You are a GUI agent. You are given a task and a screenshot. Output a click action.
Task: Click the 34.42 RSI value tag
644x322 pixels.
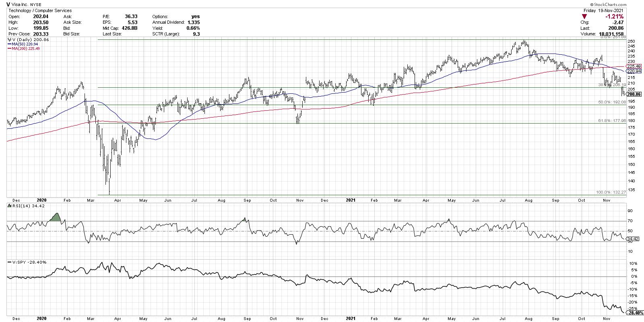coord(632,239)
